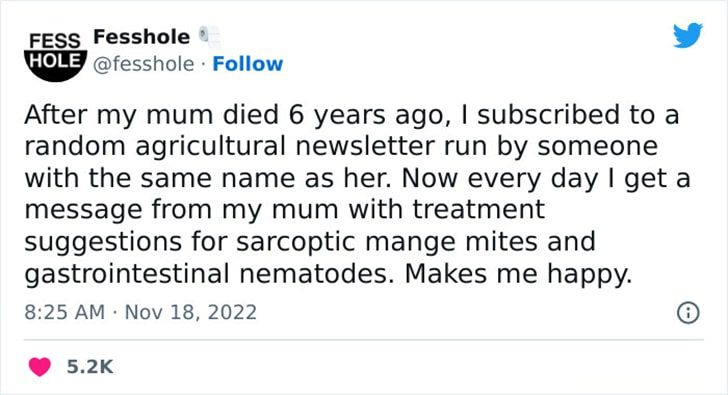Click the Nov 18, 2022 date

coord(190,312)
